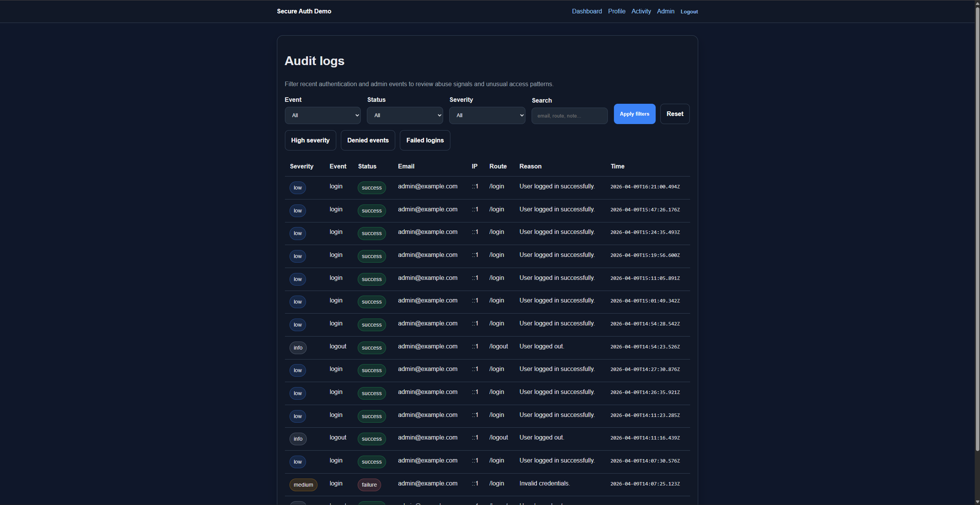Image resolution: width=980 pixels, height=505 pixels.
Task: Go to the Dashboard nav link
Action: click(587, 11)
